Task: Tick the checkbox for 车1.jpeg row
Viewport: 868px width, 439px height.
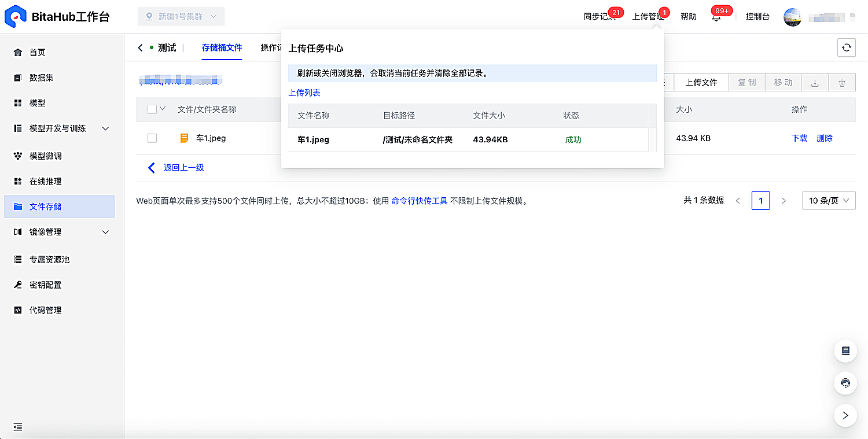Action: click(x=152, y=138)
